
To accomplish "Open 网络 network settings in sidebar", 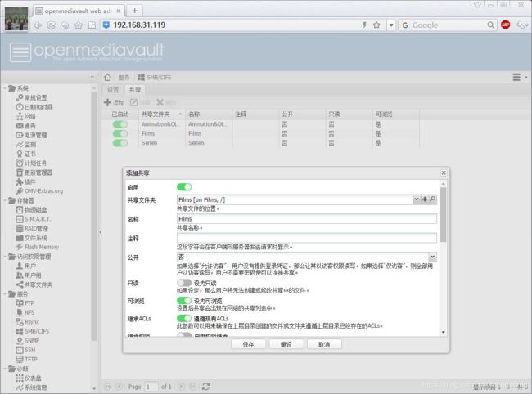I will 26,117.
